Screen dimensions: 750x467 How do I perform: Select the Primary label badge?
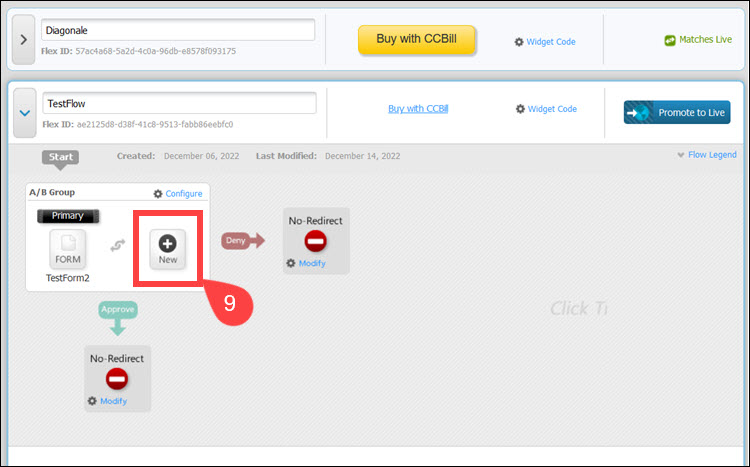pyautogui.click(x=68, y=216)
